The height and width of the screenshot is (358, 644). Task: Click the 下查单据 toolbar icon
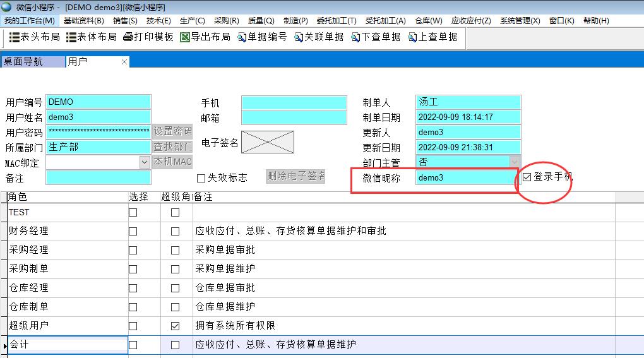pyautogui.click(x=355, y=37)
